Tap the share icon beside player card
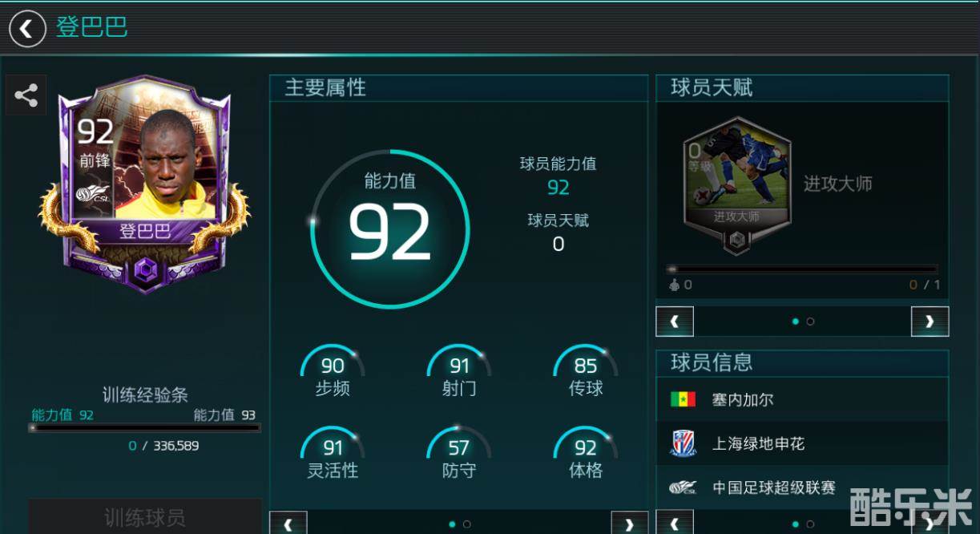980x534 pixels. (26, 96)
